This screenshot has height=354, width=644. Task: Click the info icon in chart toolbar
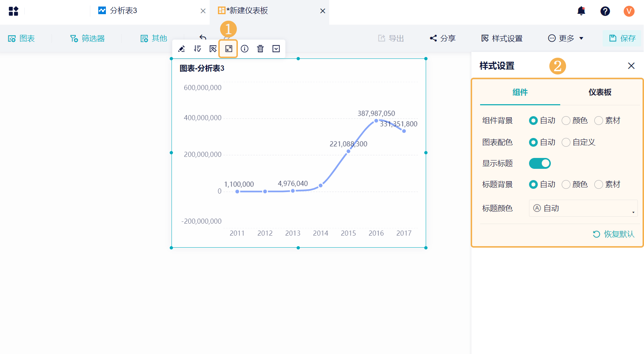[x=245, y=49]
